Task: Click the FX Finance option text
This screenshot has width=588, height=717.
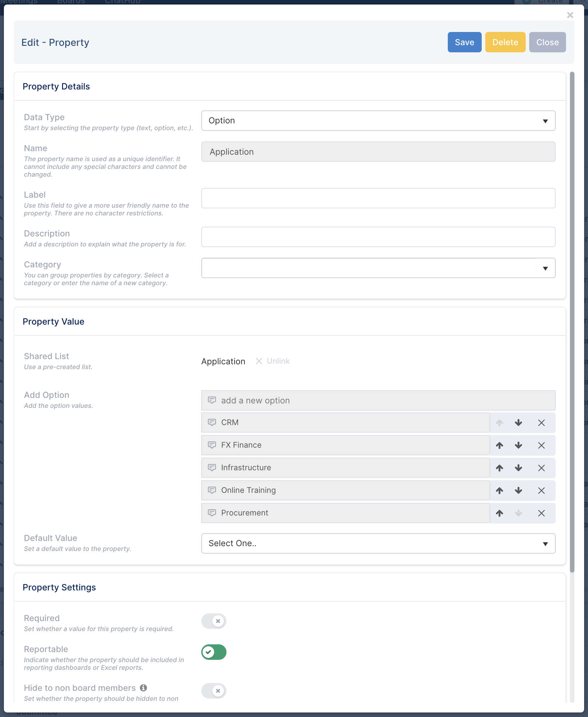Action: 241,445
